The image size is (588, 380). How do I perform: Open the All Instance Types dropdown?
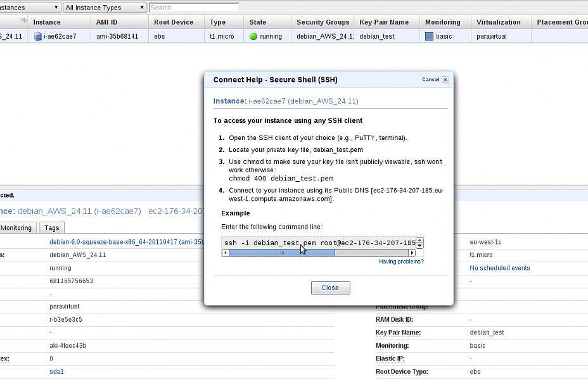pos(105,8)
